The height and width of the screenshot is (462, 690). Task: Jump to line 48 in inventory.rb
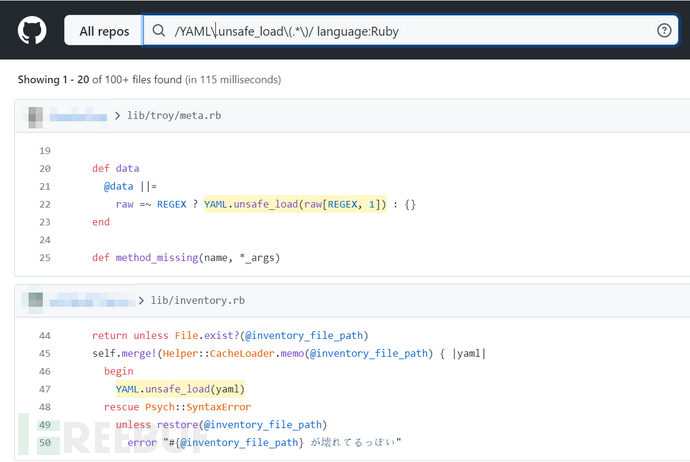tap(45, 407)
